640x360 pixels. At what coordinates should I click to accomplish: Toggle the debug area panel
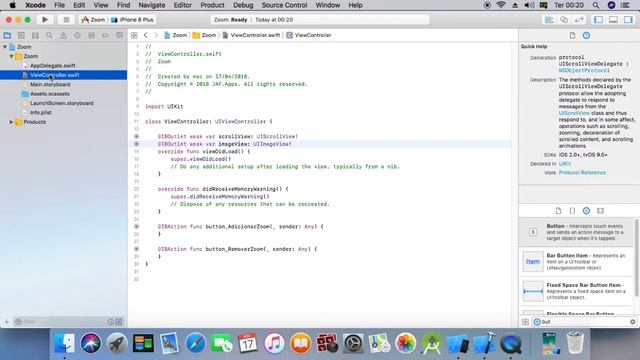click(613, 20)
